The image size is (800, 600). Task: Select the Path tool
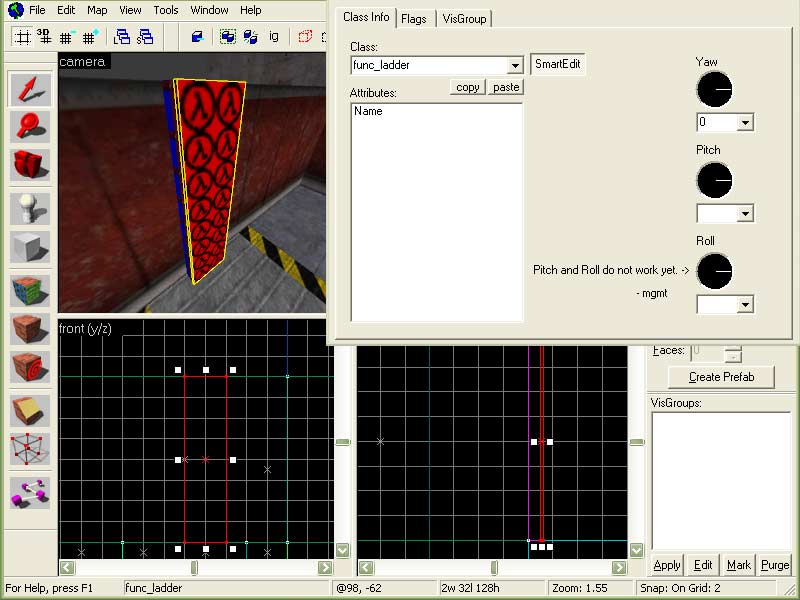[x=30, y=493]
